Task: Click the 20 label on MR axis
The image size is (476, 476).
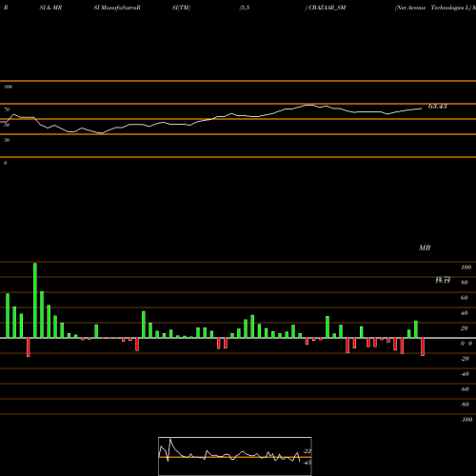Action: 465,328
